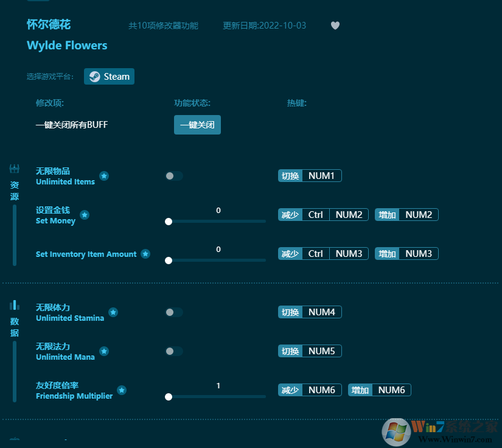Click 切换 NUM5 hotkey for Unlimited Mana
502x448 pixels.
(310, 351)
